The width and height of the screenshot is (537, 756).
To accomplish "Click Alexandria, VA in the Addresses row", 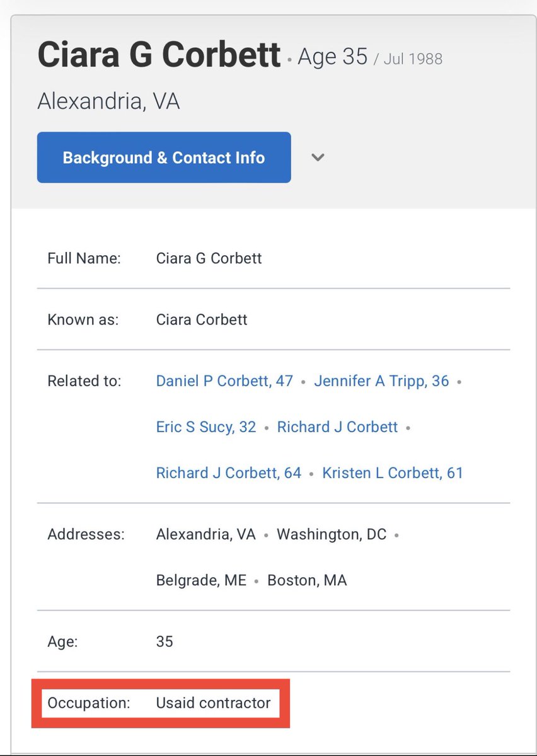I will coord(206,535).
